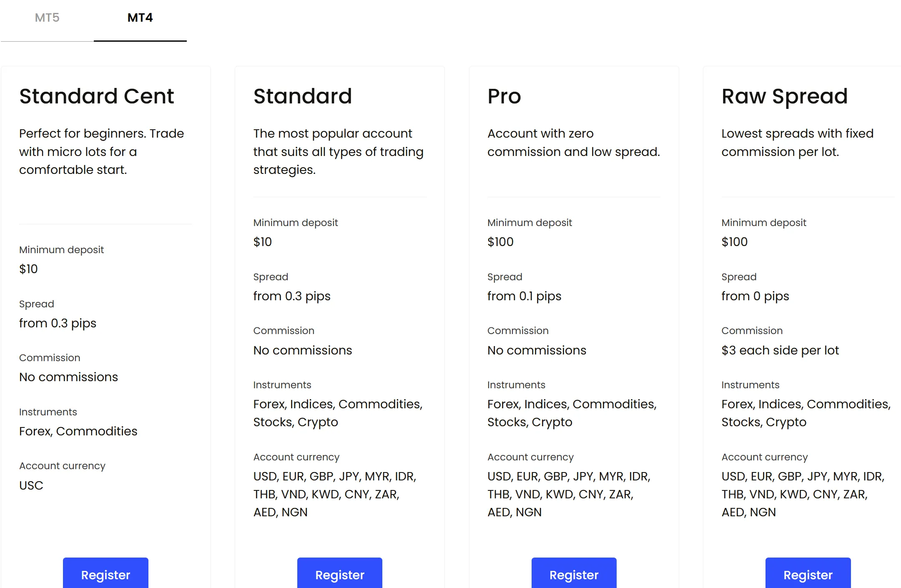901x588 pixels.
Task: Click Register under the Standard account
Action: (x=339, y=574)
